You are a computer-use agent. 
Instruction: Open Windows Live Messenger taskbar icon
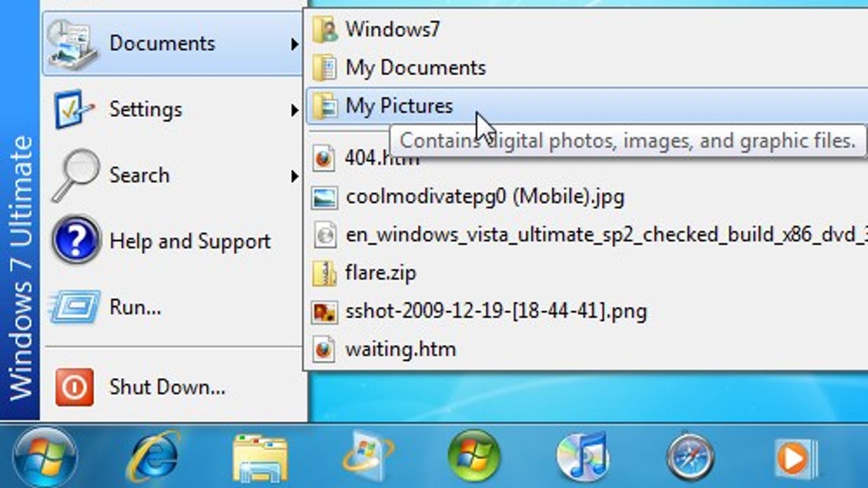368,457
